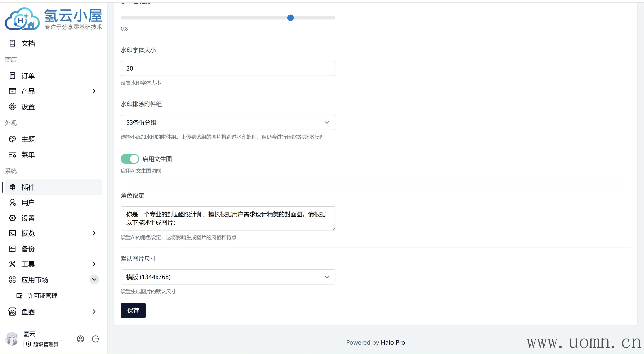
Task: Go to the 概览 sidebar menu item
Action: (x=28, y=233)
